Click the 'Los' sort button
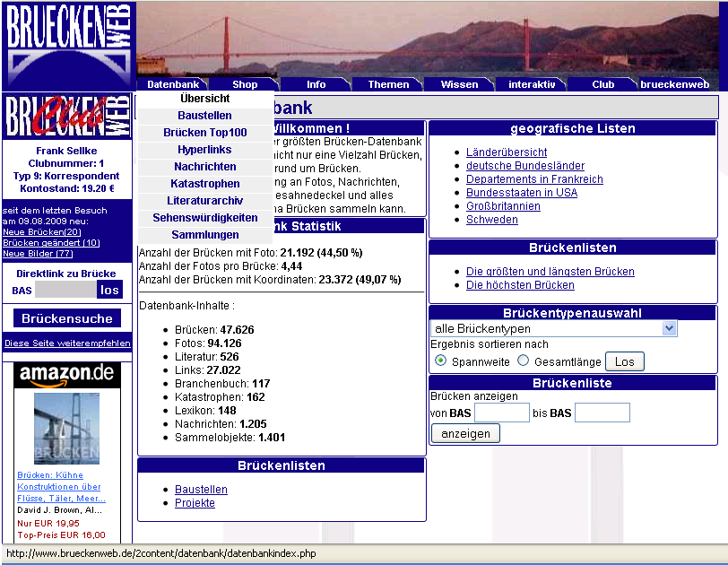Image resolution: width=728 pixels, height=565 pixels. click(x=625, y=361)
